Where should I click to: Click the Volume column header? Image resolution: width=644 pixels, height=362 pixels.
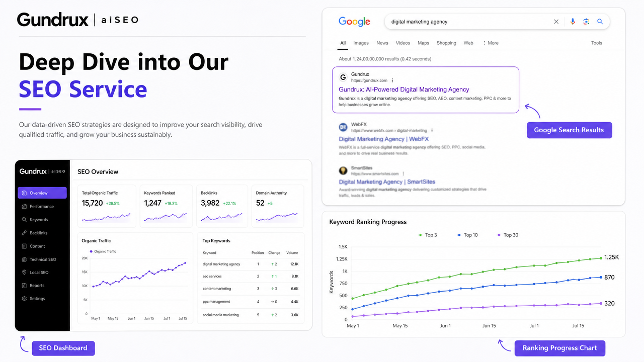click(x=292, y=253)
